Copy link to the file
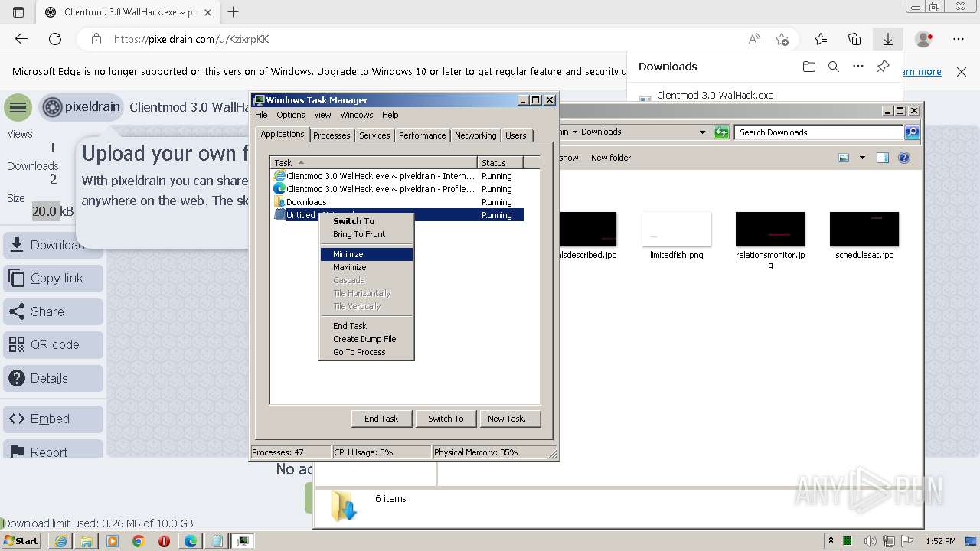 point(53,279)
